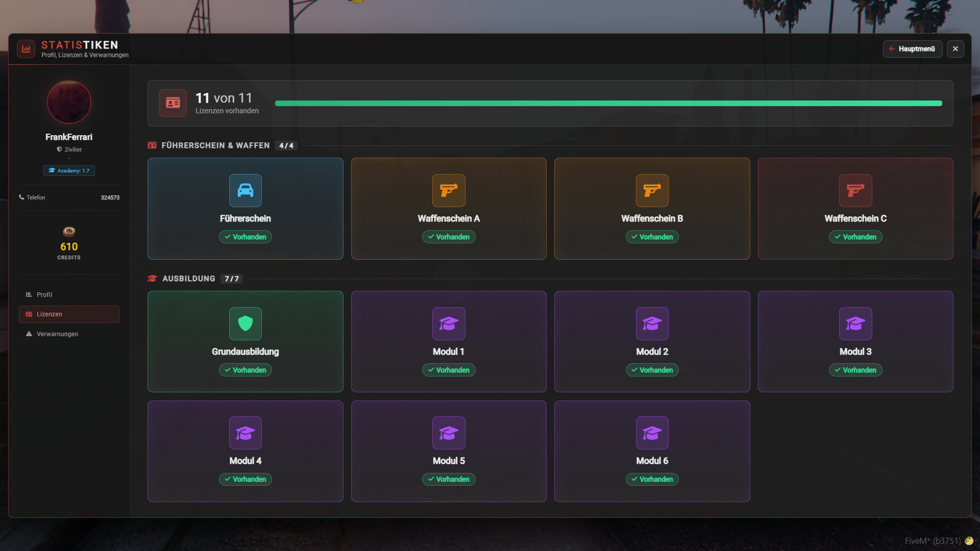Close the Statistiken panel with X
Image resolution: width=980 pixels, height=551 pixels.
pyautogui.click(x=955, y=49)
